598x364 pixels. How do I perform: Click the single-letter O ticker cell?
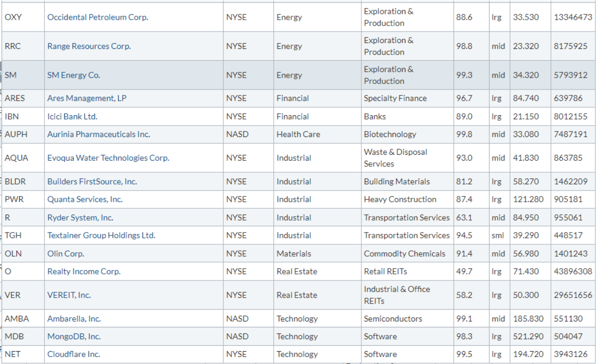[x=23, y=272]
